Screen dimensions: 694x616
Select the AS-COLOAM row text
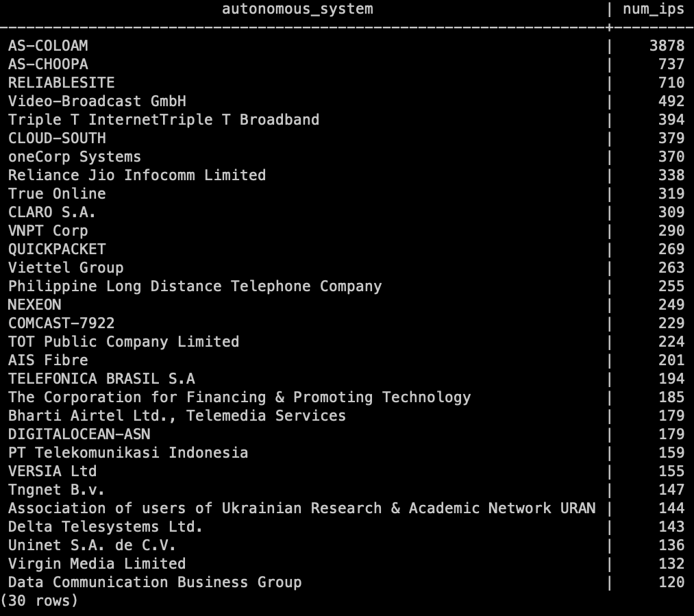pos(48,46)
